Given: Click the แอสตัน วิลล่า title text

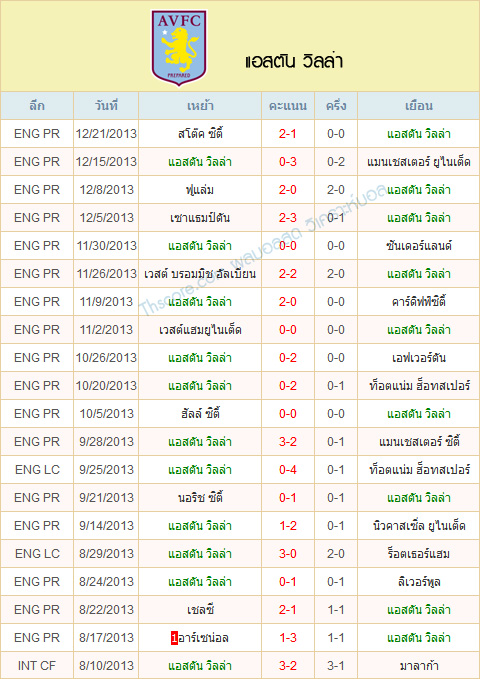Looking at the screenshot, I should point(294,62).
